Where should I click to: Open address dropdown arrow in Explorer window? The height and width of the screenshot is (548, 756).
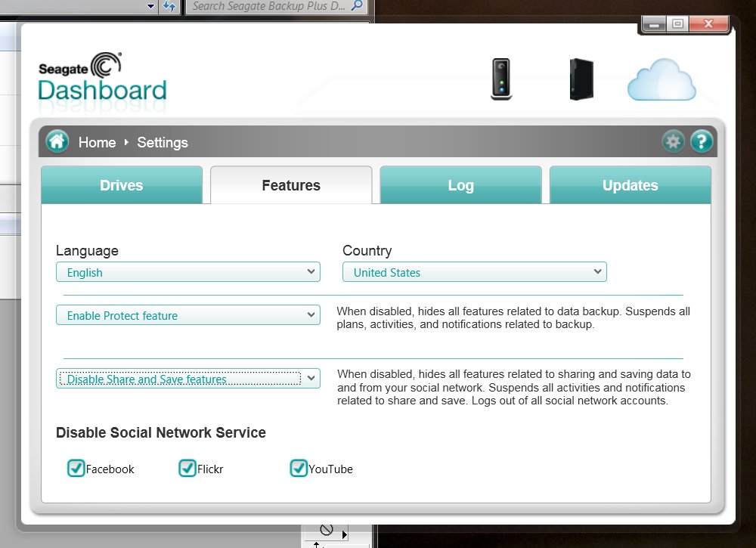click(151, 6)
